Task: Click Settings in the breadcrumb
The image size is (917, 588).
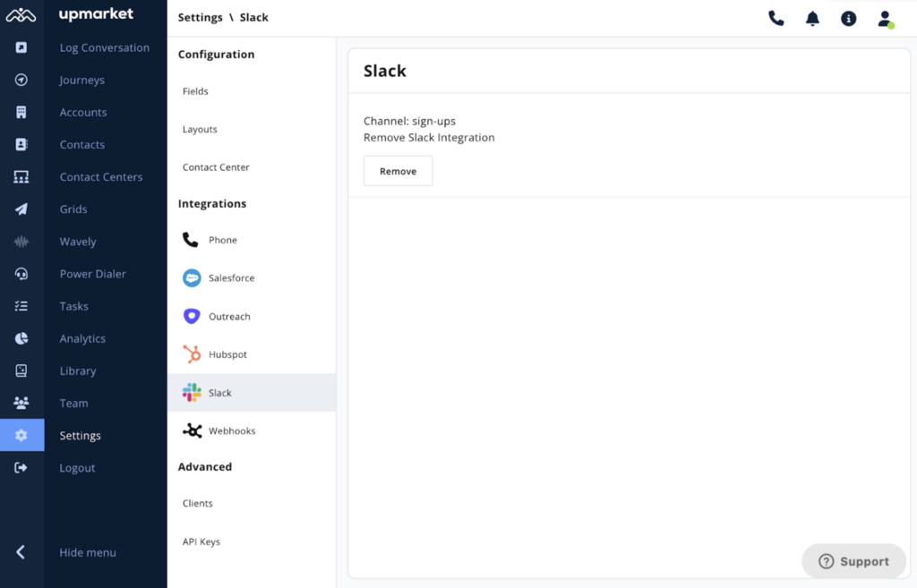Action: pos(200,18)
